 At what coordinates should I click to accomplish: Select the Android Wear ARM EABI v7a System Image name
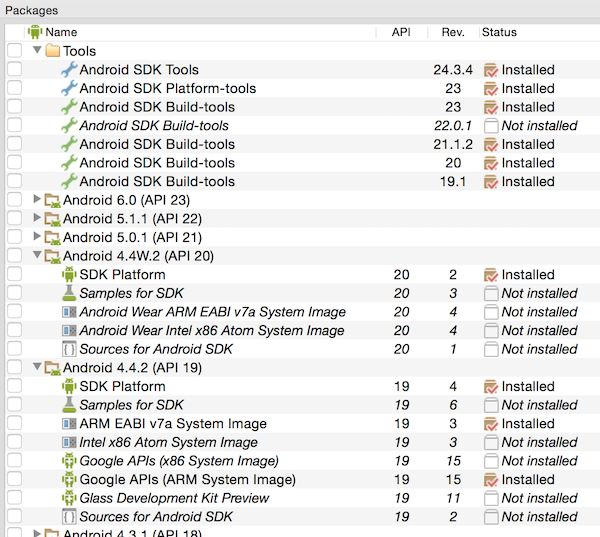click(x=212, y=312)
